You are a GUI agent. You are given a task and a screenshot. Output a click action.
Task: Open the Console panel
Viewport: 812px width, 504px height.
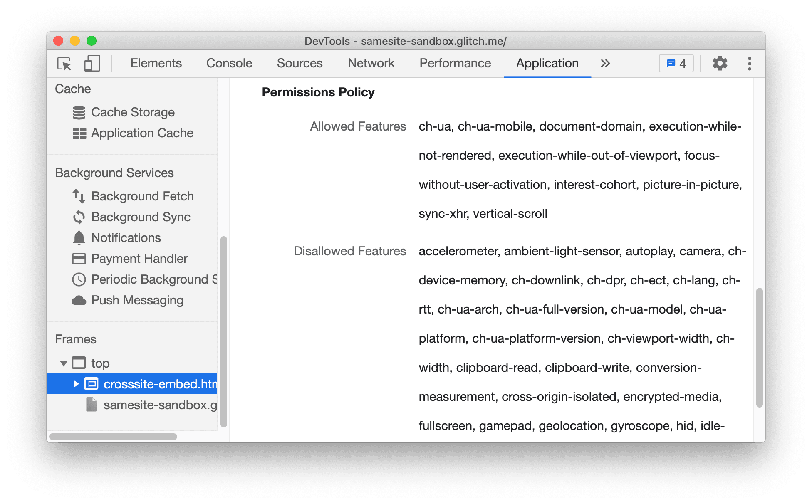click(230, 63)
